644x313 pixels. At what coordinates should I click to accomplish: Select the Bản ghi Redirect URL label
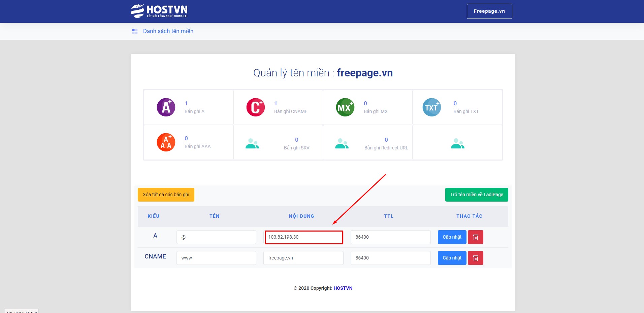[386, 148]
